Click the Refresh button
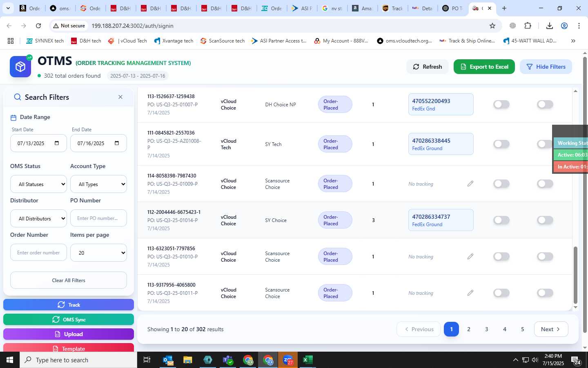 [427, 67]
